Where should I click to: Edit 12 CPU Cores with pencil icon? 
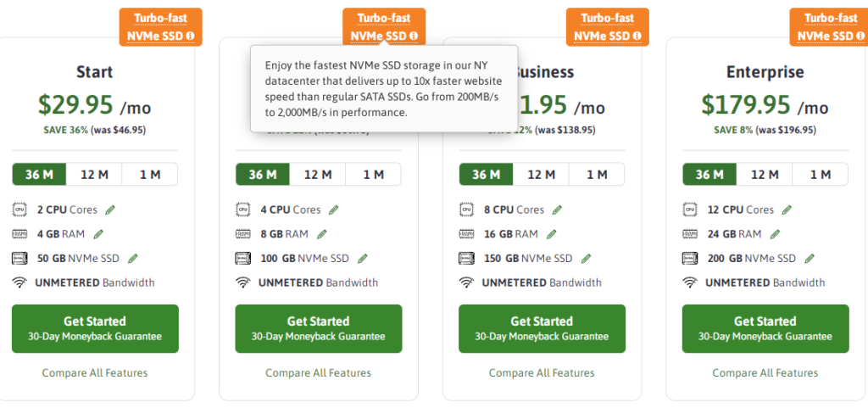(787, 210)
